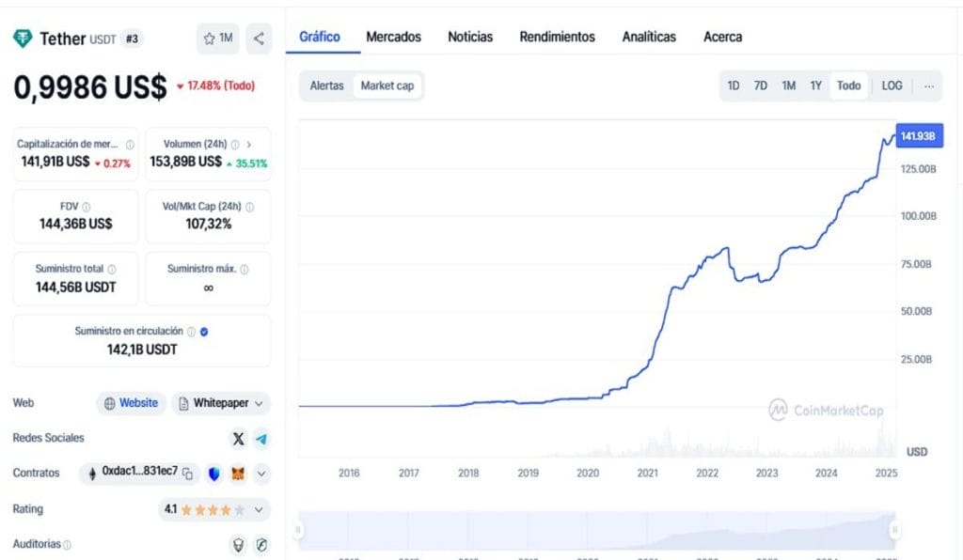The image size is (963, 560).
Task: Click the 2021 label on chart axis
Action: (647, 473)
